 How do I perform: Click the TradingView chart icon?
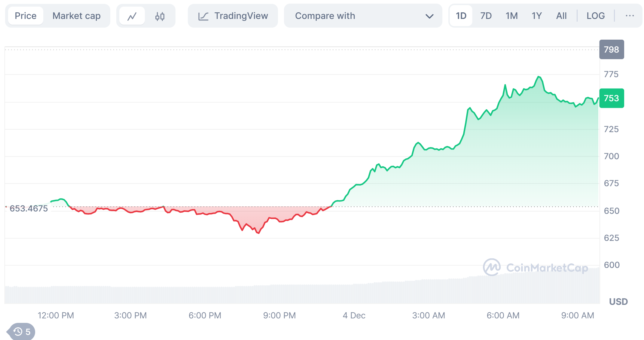point(203,16)
